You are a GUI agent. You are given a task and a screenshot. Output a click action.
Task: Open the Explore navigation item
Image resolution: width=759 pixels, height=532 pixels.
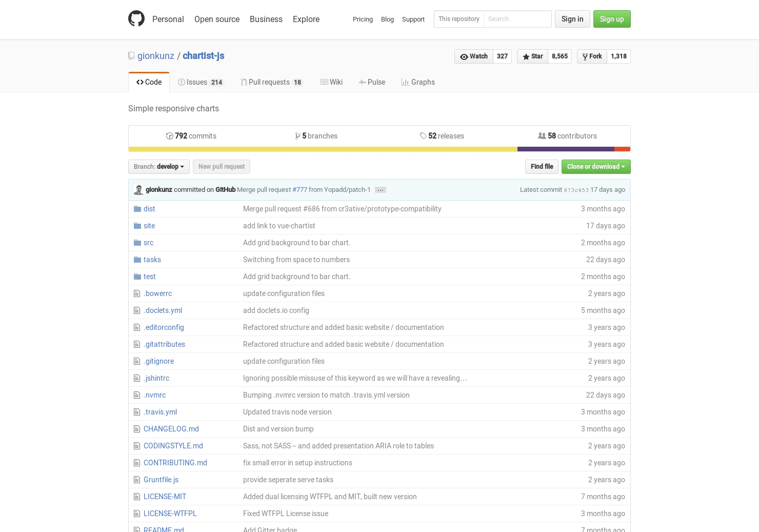(306, 19)
